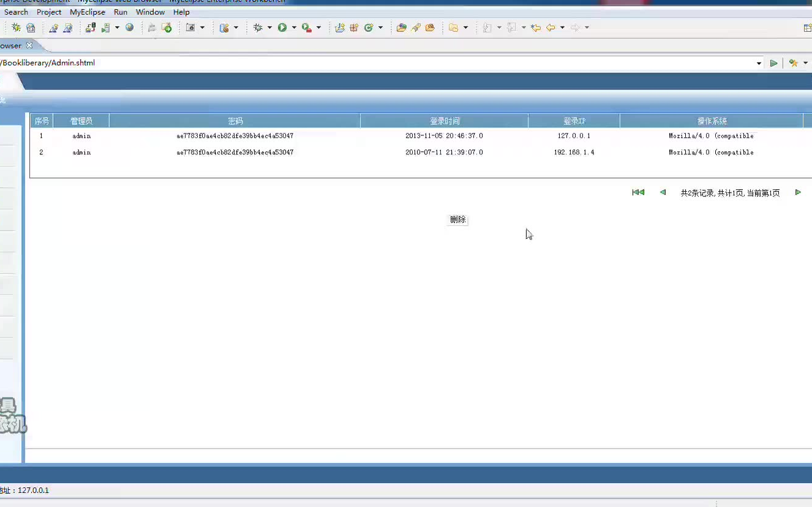Open Run configurations dropdown arrow
The image size is (812, 507).
tap(294, 28)
